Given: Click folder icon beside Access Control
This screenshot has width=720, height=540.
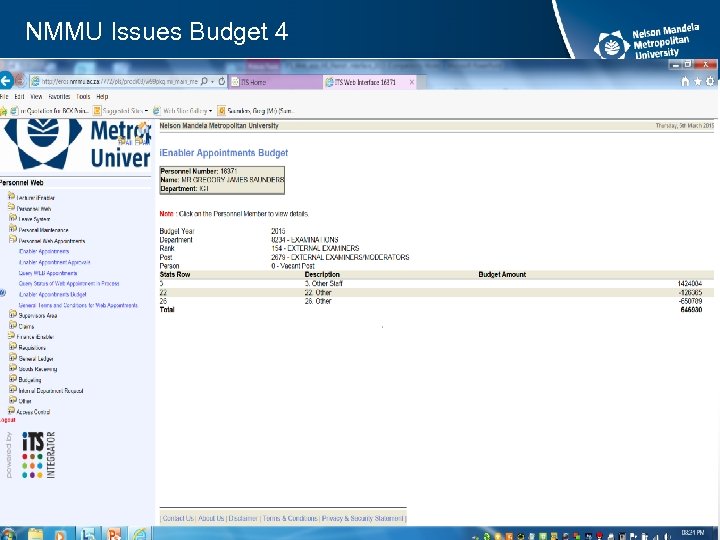Looking at the screenshot, I should [11, 411].
